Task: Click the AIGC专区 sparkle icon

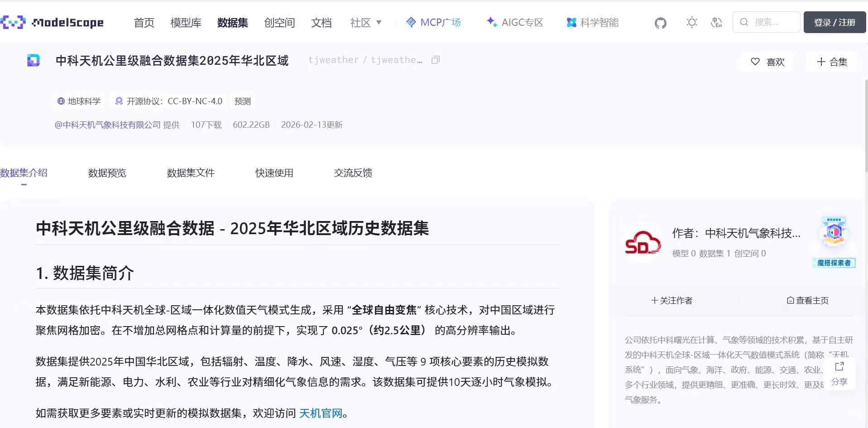Action: [492, 22]
